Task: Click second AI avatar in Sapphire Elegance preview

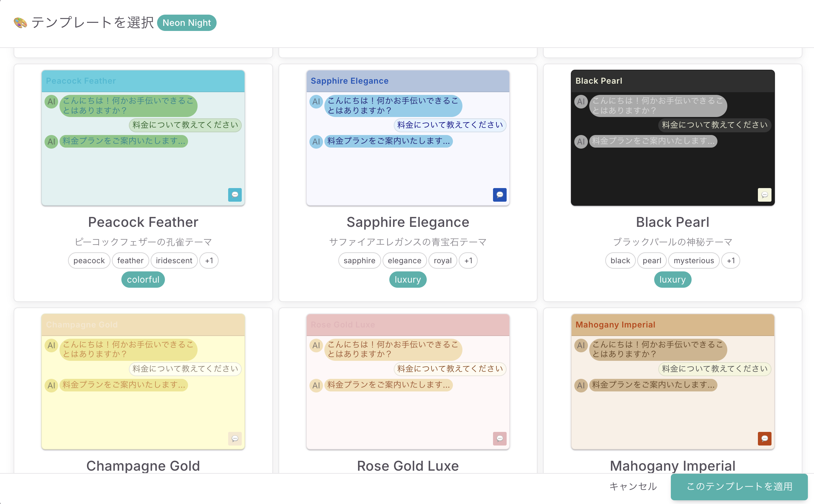Action: point(316,142)
